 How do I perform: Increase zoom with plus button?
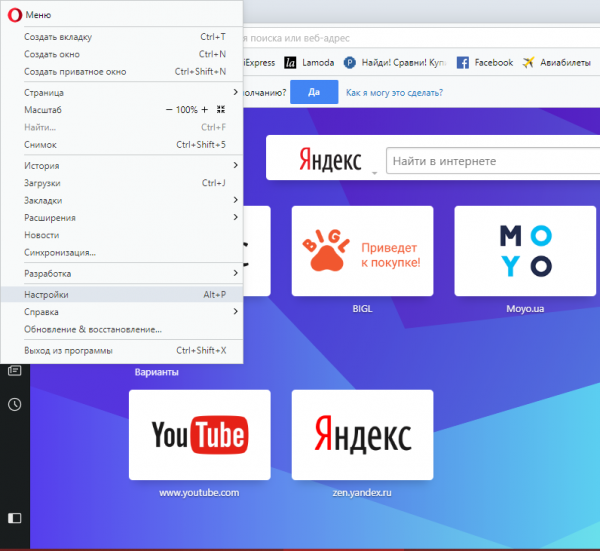pyautogui.click(x=205, y=110)
